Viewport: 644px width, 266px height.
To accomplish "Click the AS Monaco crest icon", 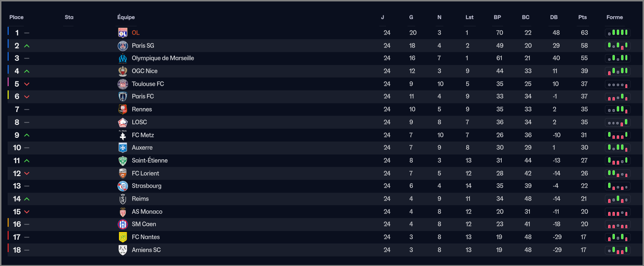I will pos(123,211).
